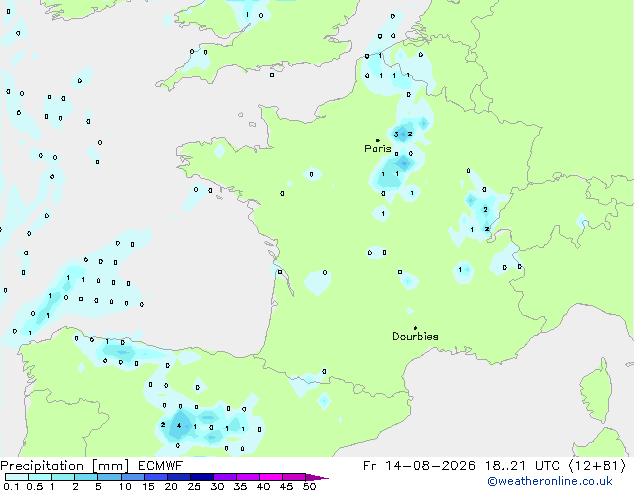This screenshot has width=634, height=490.
Task: Click the Dourbies city label
Action: point(415,336)
